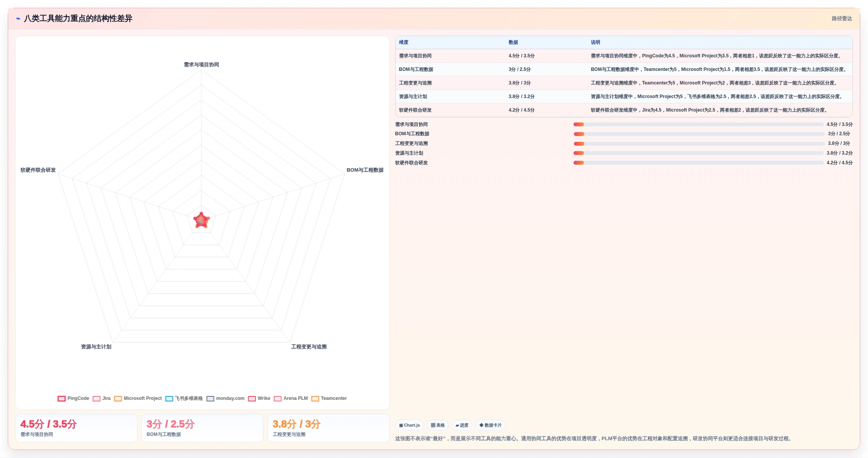Click table cell 4.5分 / 3.5分
This screenshot has height=458, width=868.
522,56
